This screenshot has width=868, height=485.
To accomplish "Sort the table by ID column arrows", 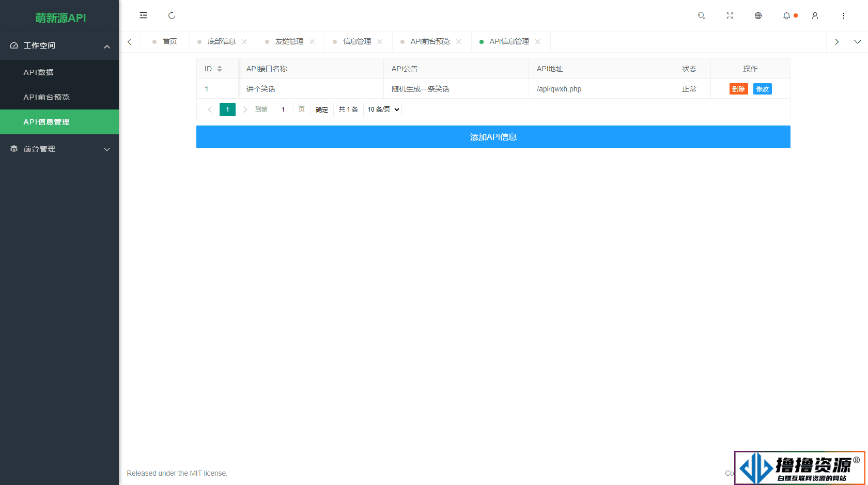I will click(220, 69).
